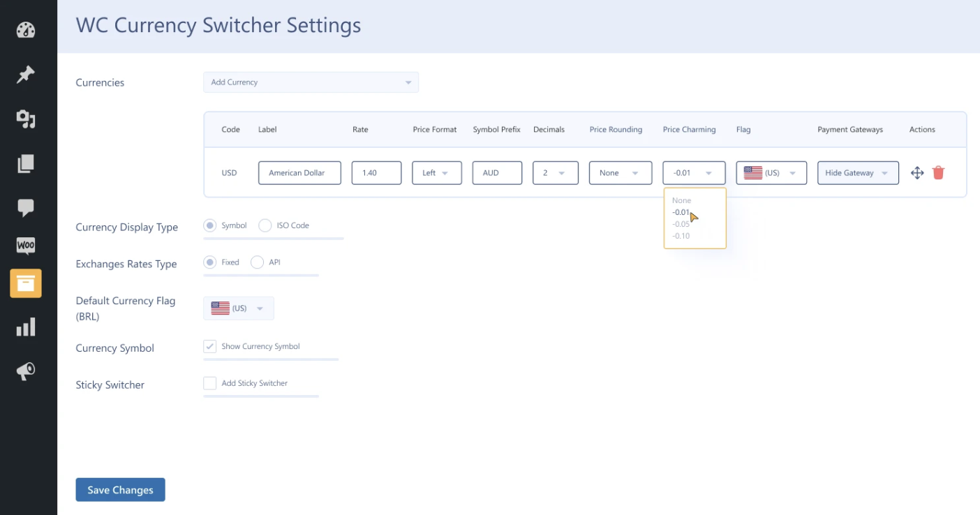This screenshot has height=515, width=980.
Task: Click the Price Charming column header
Action: pos(689,129)
